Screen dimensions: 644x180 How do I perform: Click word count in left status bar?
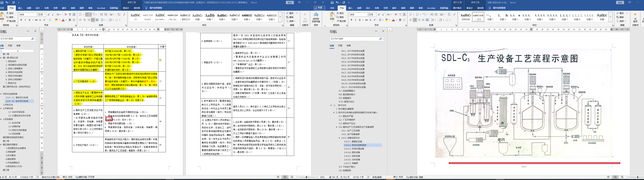click(26, 177)
